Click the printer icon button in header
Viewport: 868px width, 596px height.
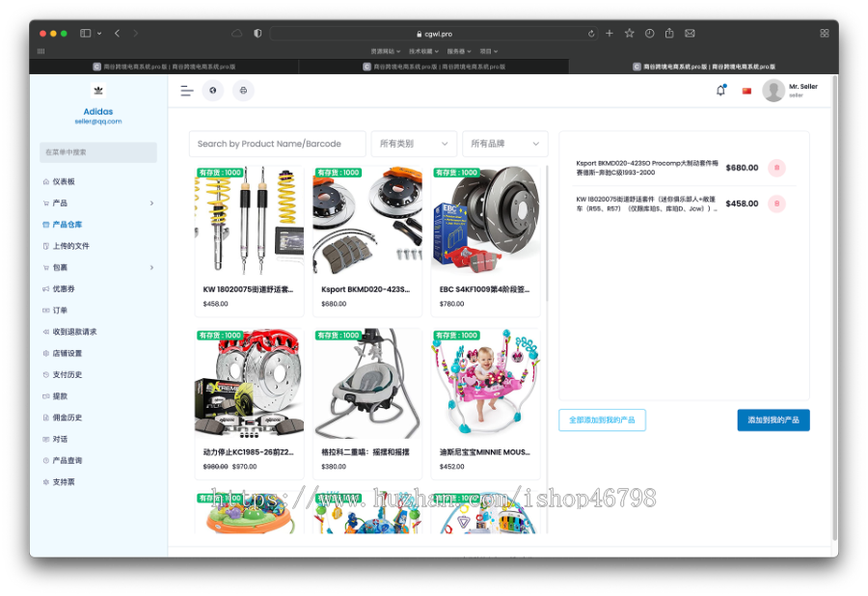click(243, 91)
